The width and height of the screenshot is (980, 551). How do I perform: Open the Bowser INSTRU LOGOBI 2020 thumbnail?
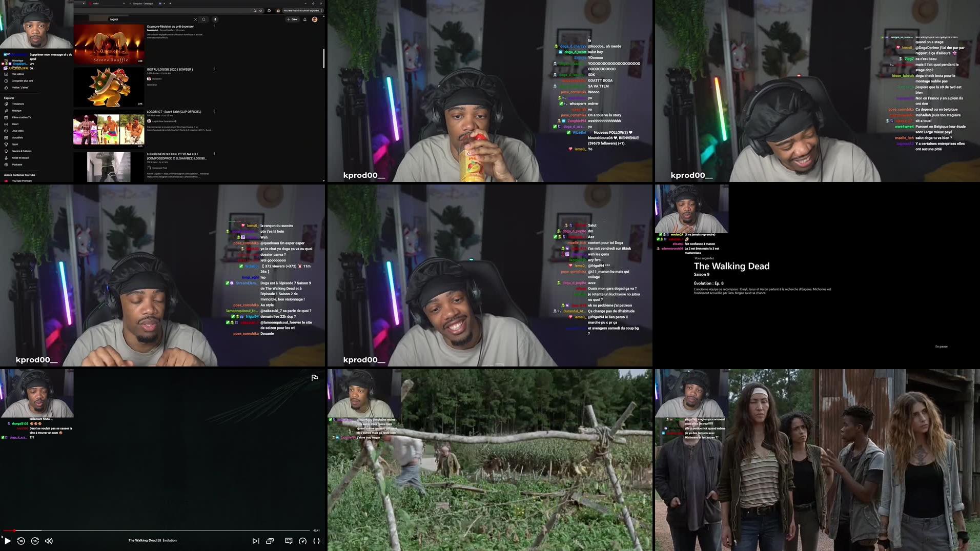click(x=109, y=86)
